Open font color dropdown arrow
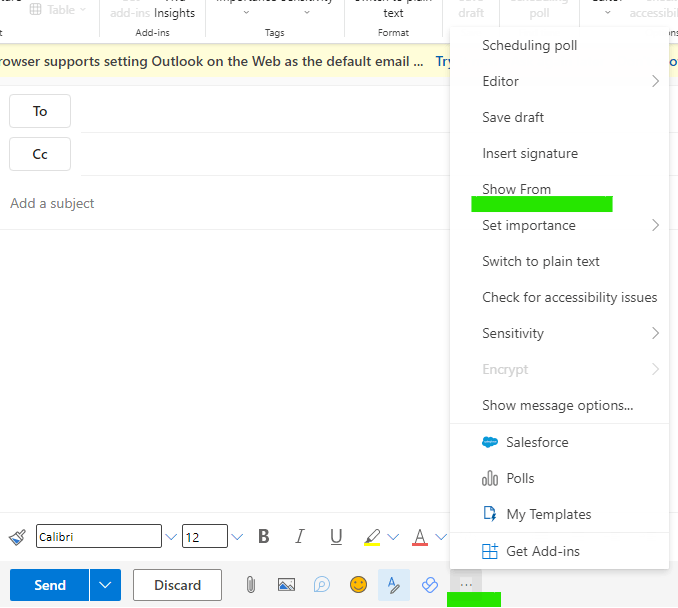The height and width of the screenshot is (608, 678). (x=441, y=537)
